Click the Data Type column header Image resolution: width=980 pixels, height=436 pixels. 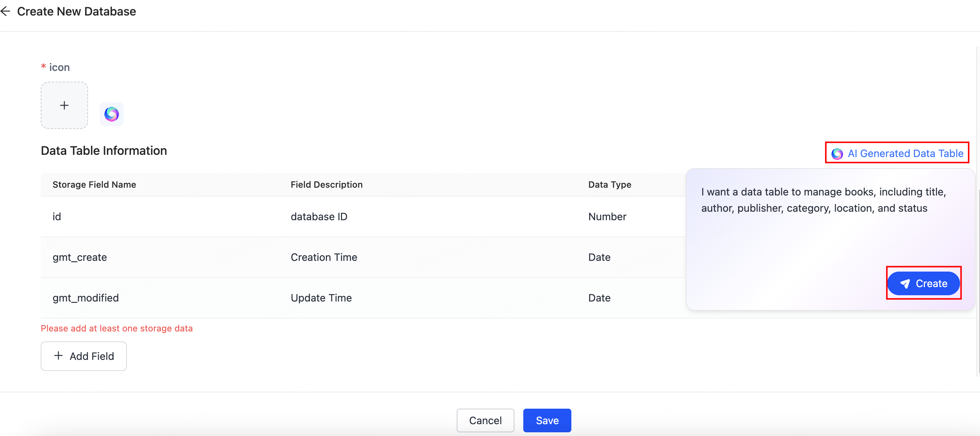point(609,185)
